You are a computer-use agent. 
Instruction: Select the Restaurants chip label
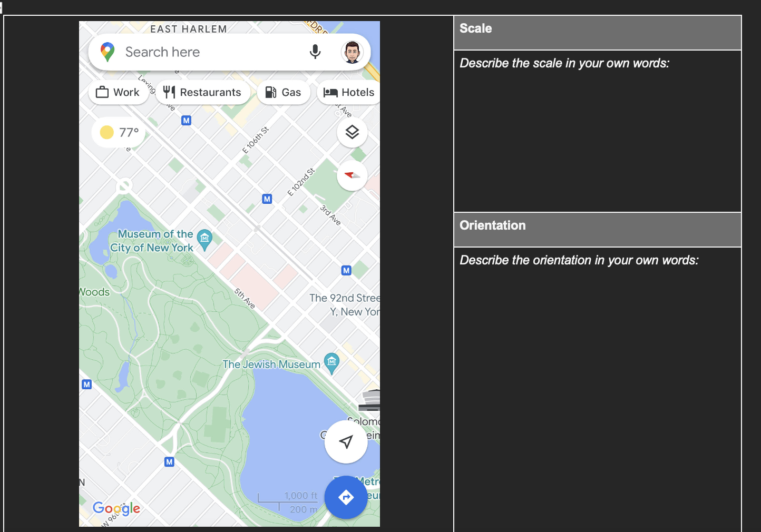pos(210,92)
